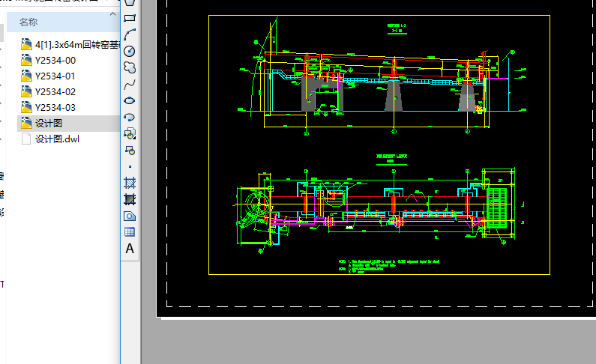Select the Region tool
The image size is (596, 364).
tap(130, 216)
